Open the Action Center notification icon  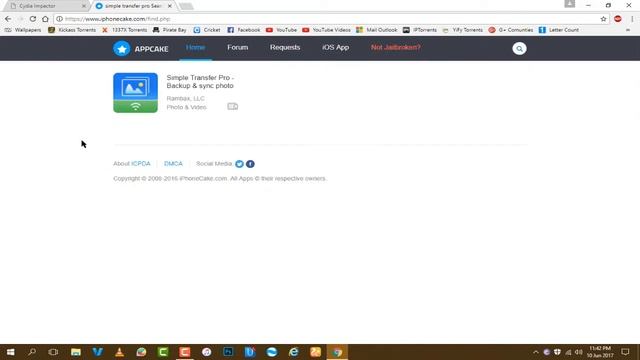[625, 352]
